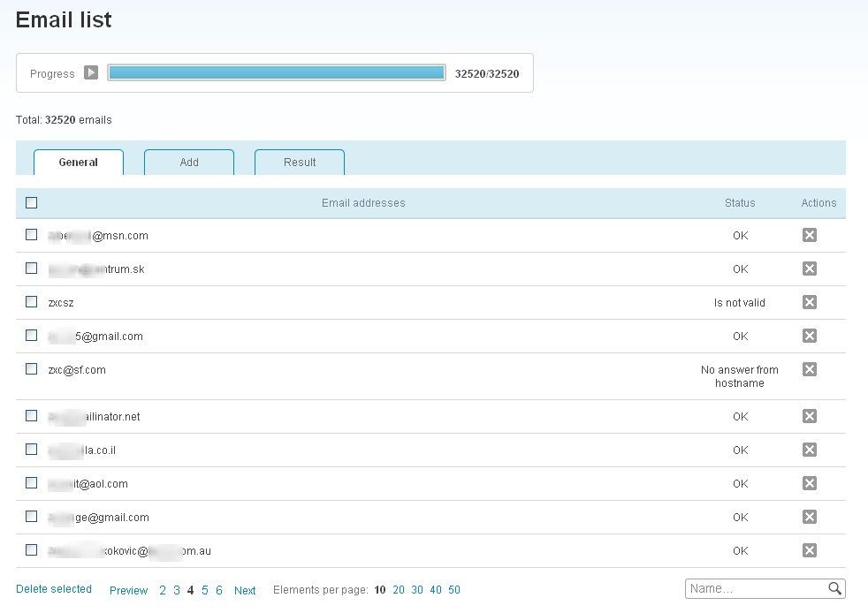Remove the .co.il email entry
The image size is (868, 613).
pos(809,450)
